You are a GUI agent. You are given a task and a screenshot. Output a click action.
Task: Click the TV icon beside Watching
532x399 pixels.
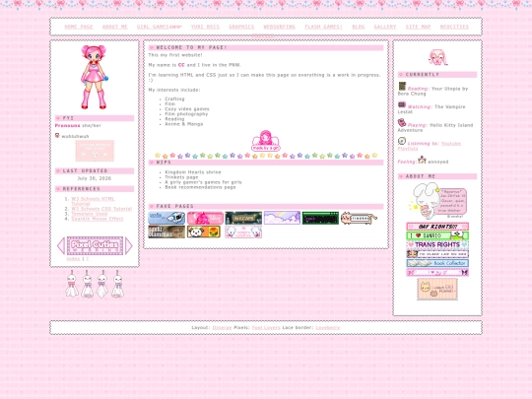[402, 104]
